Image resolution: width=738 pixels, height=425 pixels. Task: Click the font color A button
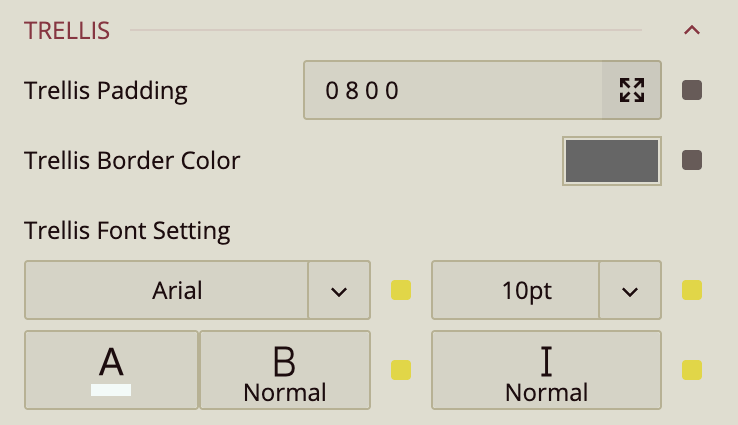click(111, 369)
